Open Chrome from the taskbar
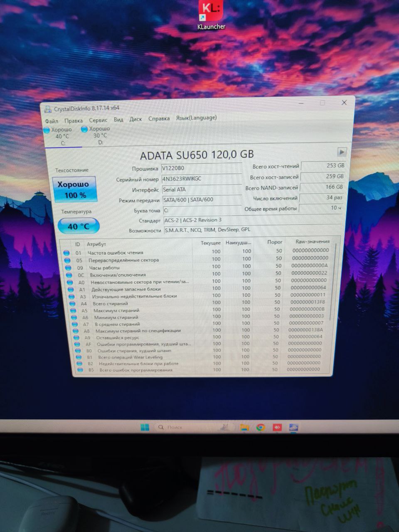This screenshot has height=532, width=399. [261, 427]
